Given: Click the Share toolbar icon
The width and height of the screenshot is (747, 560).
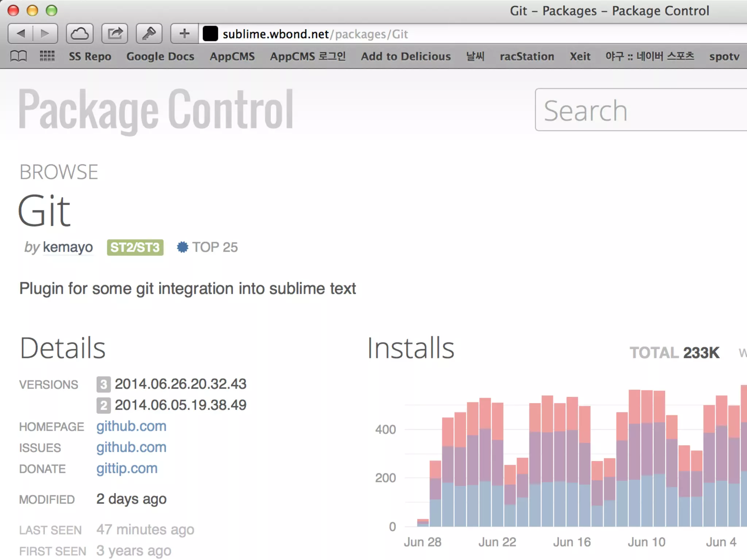Looking at the screenshot, I should tap(115, 34).
